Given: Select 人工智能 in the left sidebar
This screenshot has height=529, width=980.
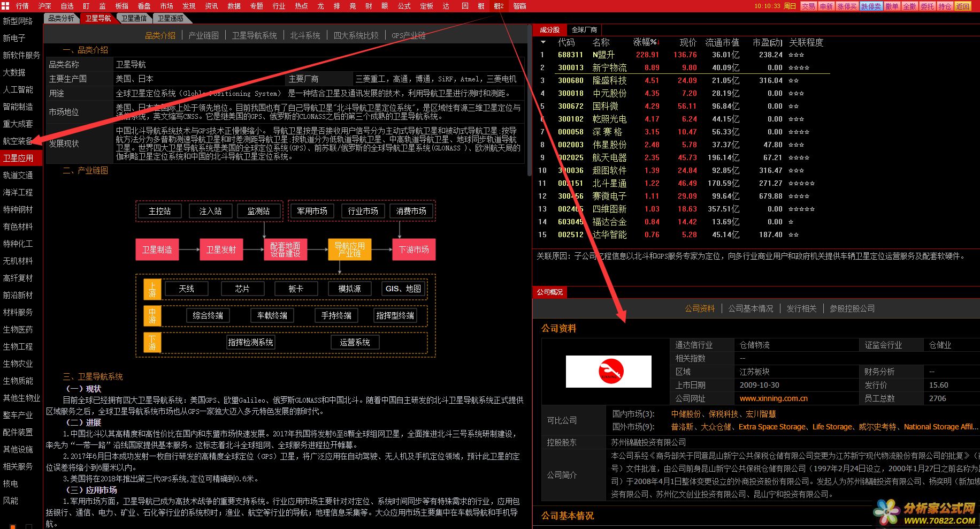Looking at the screenshot, I should [18, 89].
